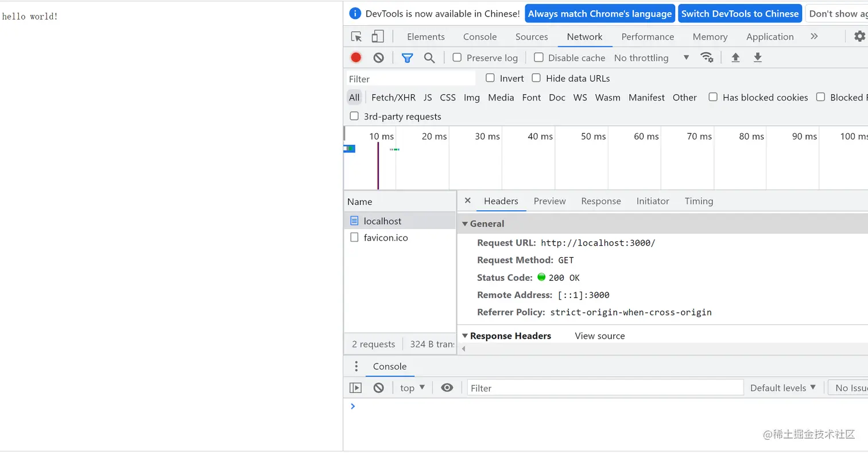This screenshot has height=453, width=868.
Task: Click Switch DevTools to Chinese button
Action: [740, 14]
